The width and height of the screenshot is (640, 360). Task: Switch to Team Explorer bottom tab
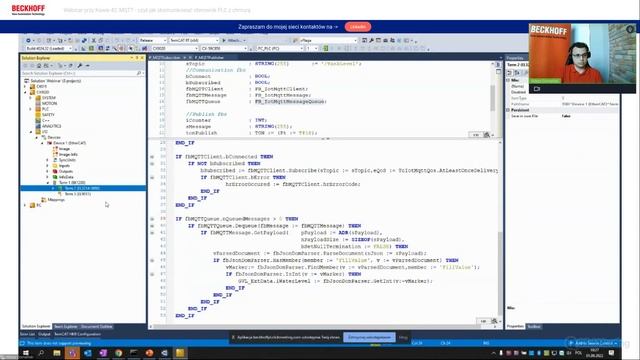(x=65, y=327)
